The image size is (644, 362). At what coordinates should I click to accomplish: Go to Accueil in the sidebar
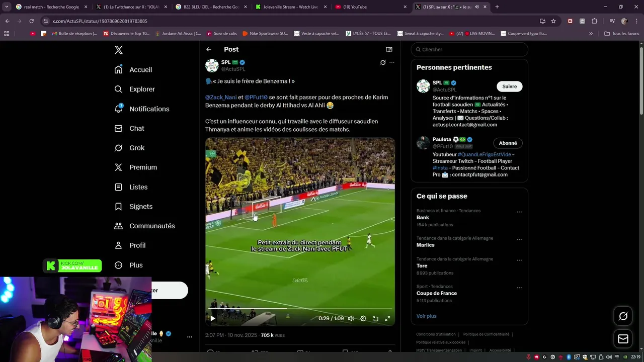pos(133,70)
